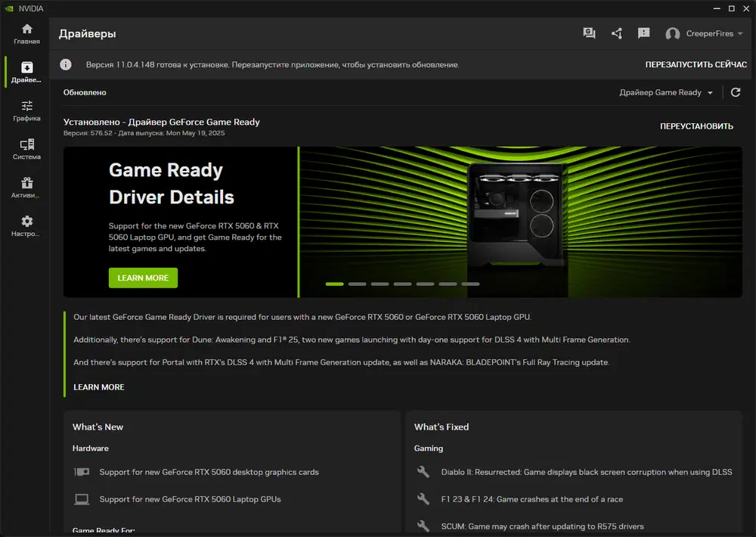Click Support for RTX 5060 Laptop GPUs text

point(190,499)
